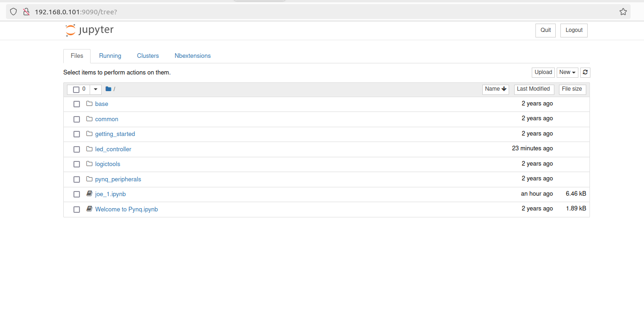Bookmark this page with the star icon
Viewport: 644px width, 309px height.
click(623, 12)
